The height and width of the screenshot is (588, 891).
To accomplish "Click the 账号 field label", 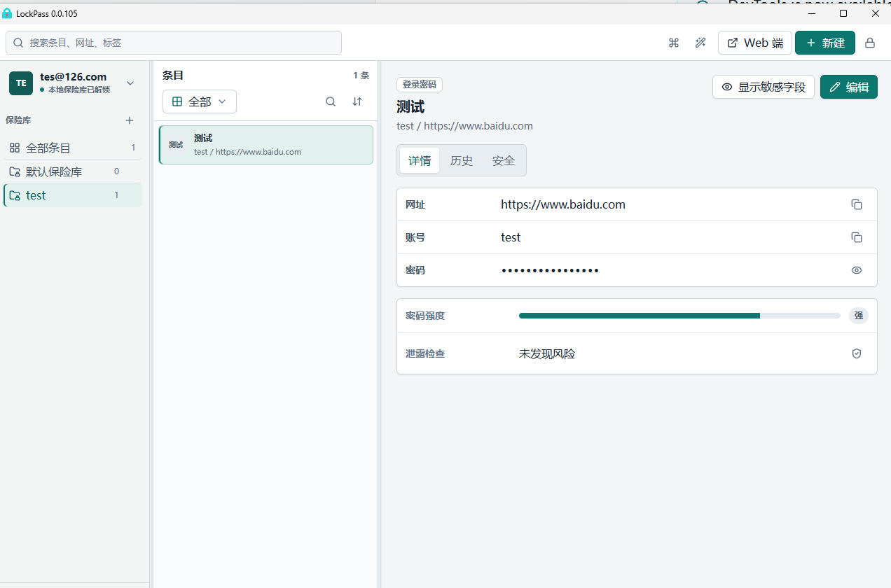I will click(x=415, y=237).
